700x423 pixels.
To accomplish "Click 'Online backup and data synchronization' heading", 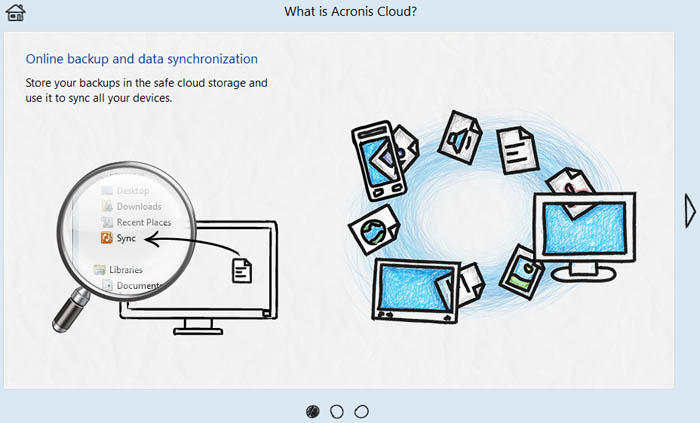I will point(142,59).
